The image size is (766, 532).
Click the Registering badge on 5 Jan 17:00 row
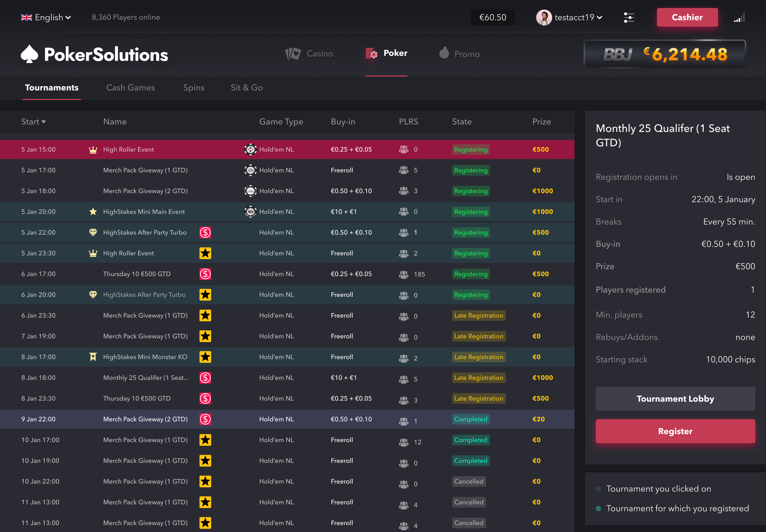coord(471,170)
